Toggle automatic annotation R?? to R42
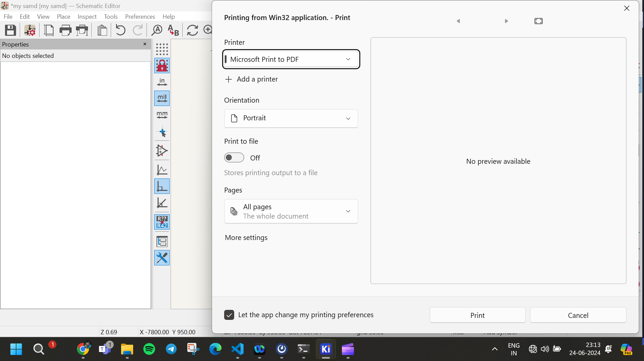Viewport: 644px width, 361px height. [162, 222]
